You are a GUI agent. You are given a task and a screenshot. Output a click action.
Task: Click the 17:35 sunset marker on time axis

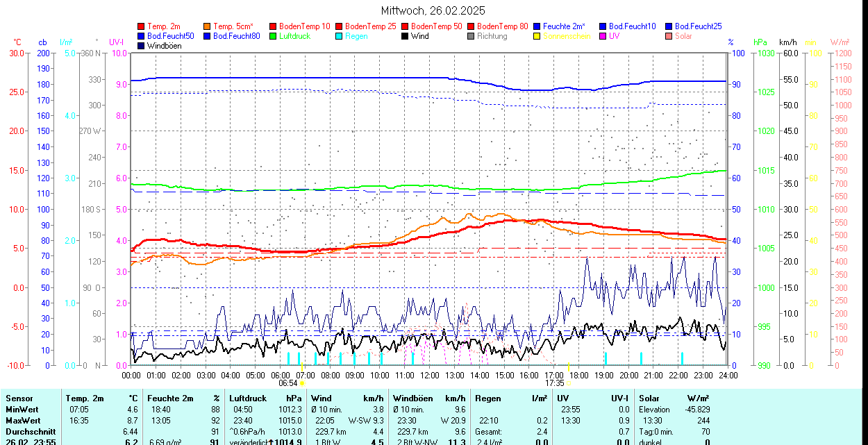555,383
